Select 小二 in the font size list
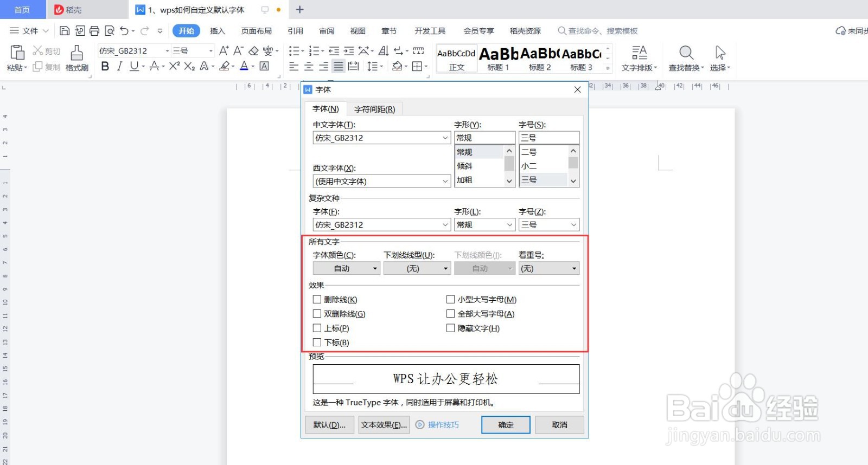 tap(529, 166)
